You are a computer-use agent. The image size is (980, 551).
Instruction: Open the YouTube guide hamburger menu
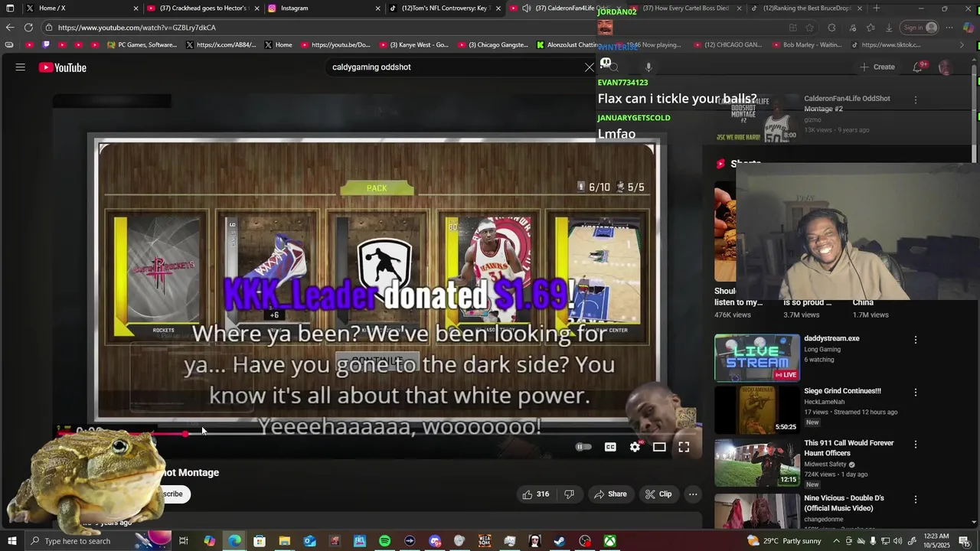(21, 67)
